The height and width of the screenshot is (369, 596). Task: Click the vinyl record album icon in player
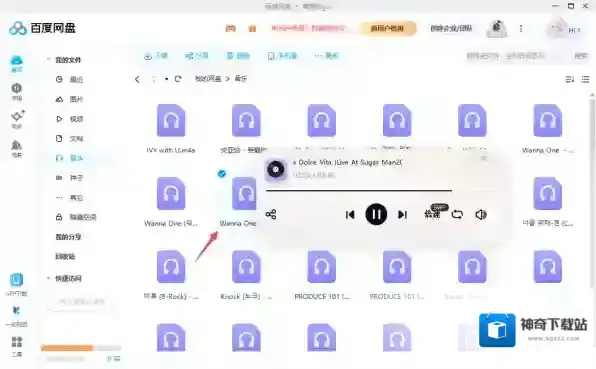[x=276, y=169]
